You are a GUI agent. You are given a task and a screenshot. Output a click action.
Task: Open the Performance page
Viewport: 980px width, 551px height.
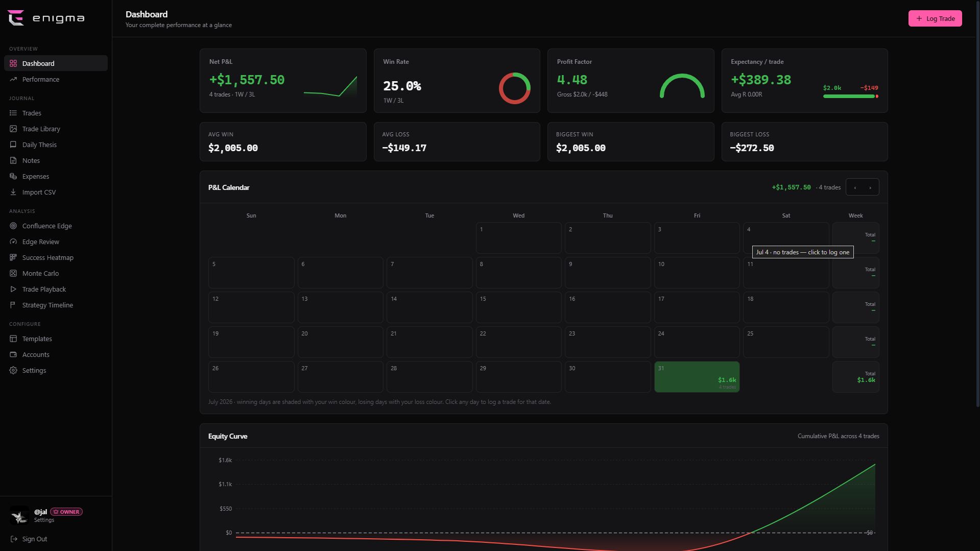(x=56, y=79)
